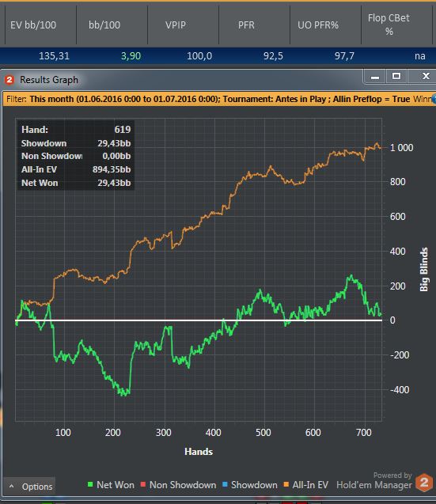The height and width of the screenshot is (504, 436).
Task: Close the Results Graph window
Action: pyautogui.click(x=426, y=77)
